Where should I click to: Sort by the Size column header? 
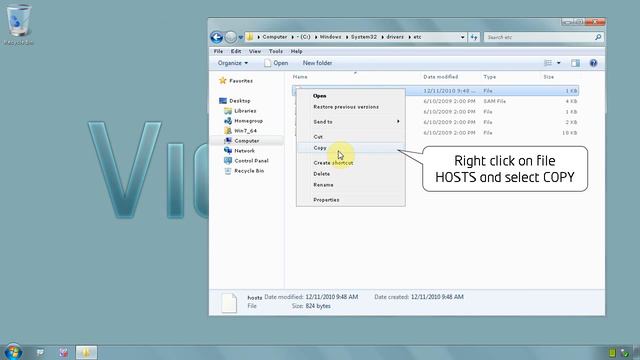click(549, 77)
